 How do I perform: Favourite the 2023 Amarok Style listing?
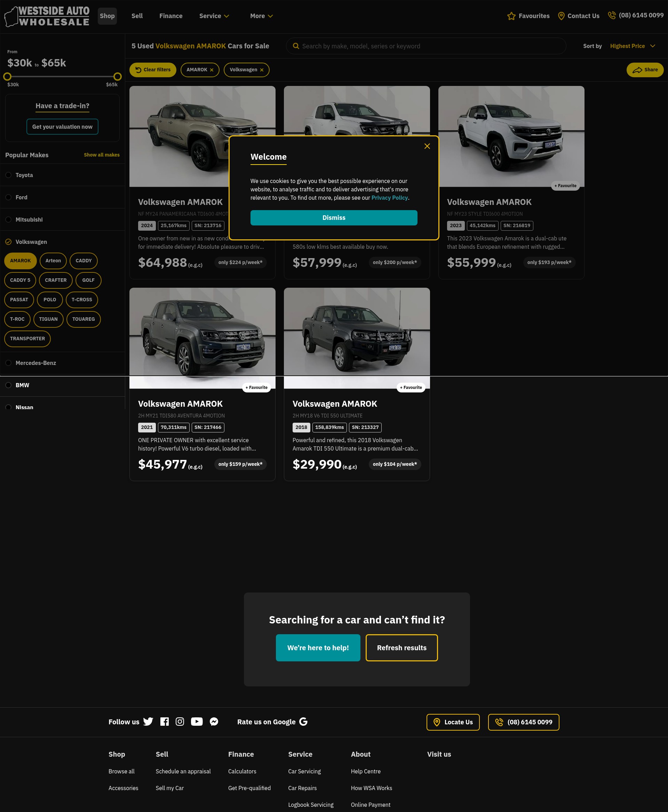coord(565,186)
